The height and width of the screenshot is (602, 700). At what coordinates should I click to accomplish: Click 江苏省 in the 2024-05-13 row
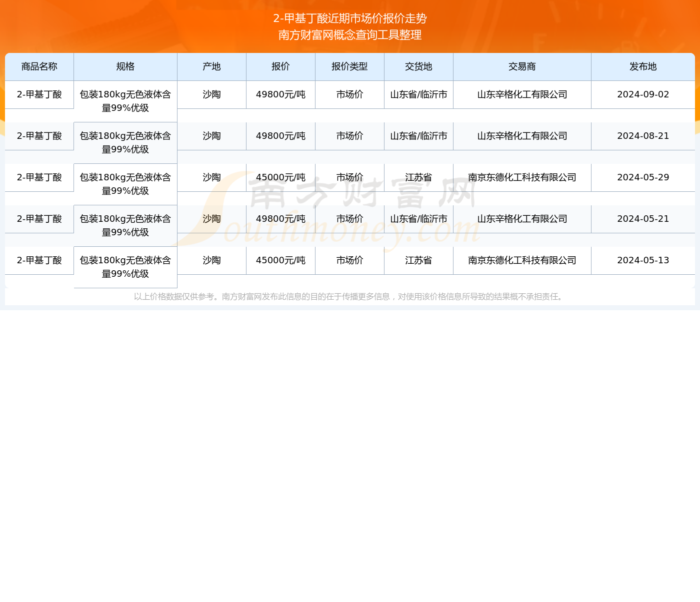419,260
